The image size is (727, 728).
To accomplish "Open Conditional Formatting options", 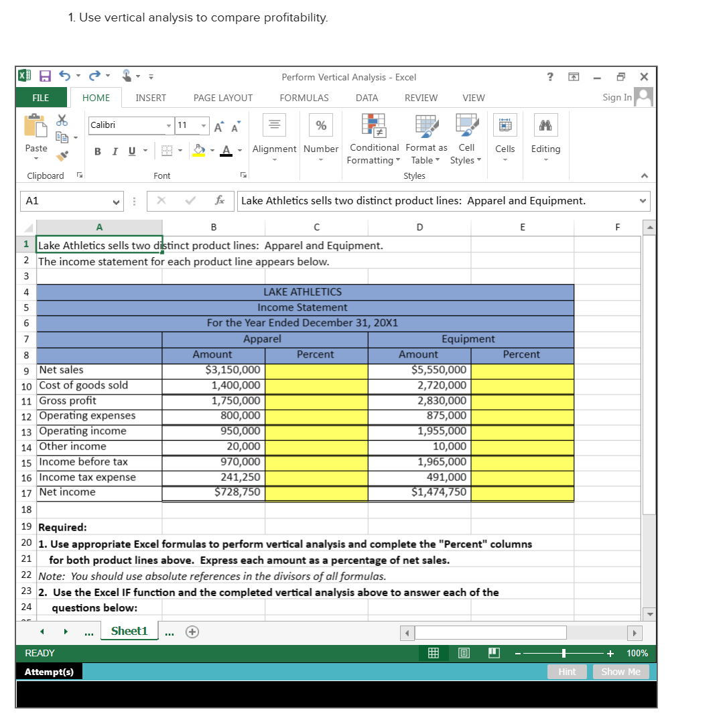I will 373,141.
